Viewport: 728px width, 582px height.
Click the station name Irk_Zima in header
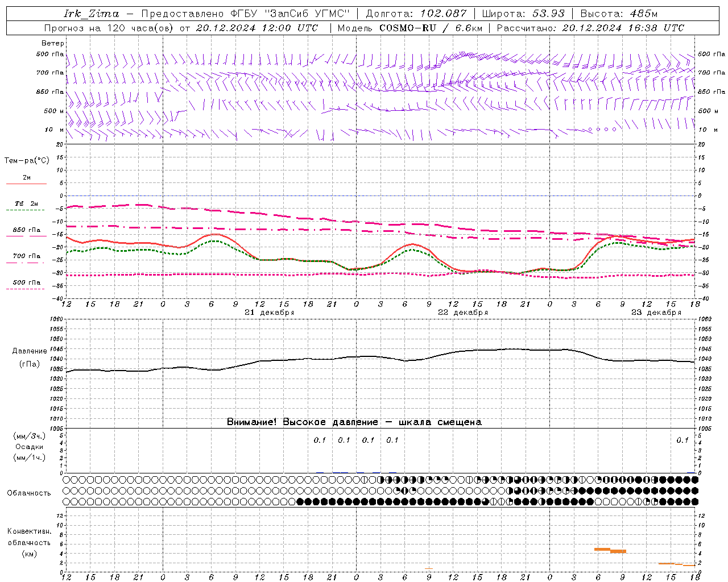92,14
